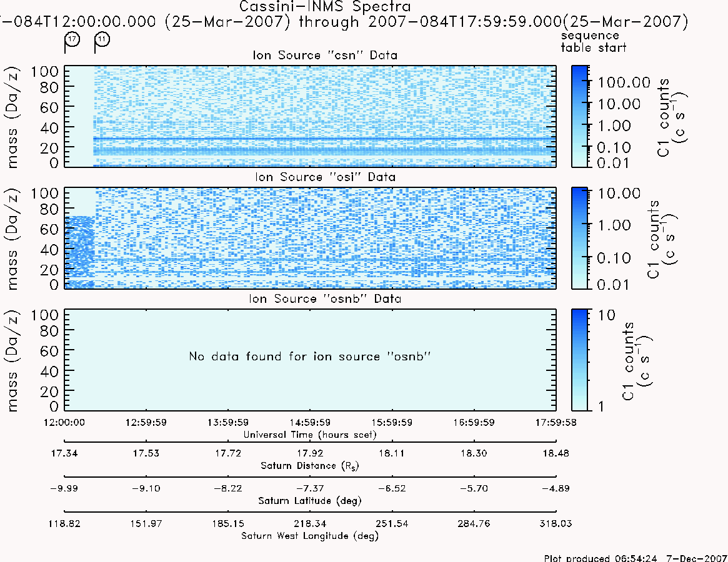
Task: Click the 'No data found for ion source "osnb"' message
Action: point(310,357)
